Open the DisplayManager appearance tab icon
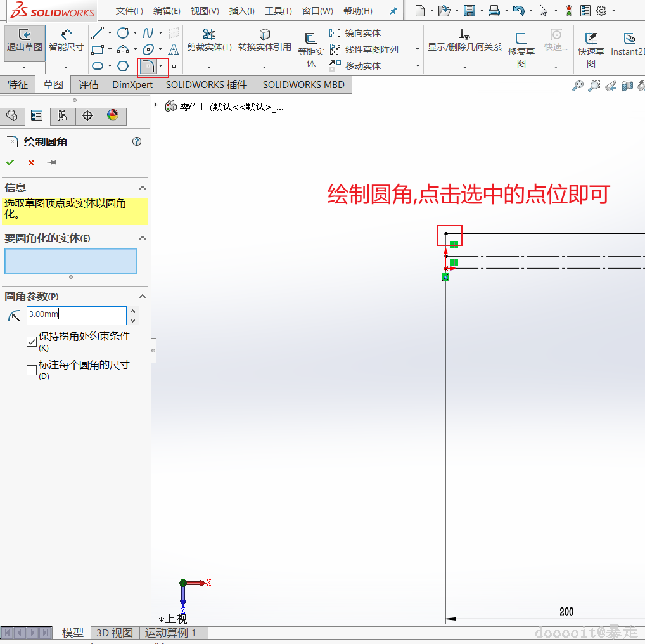 tap(113, 116)
